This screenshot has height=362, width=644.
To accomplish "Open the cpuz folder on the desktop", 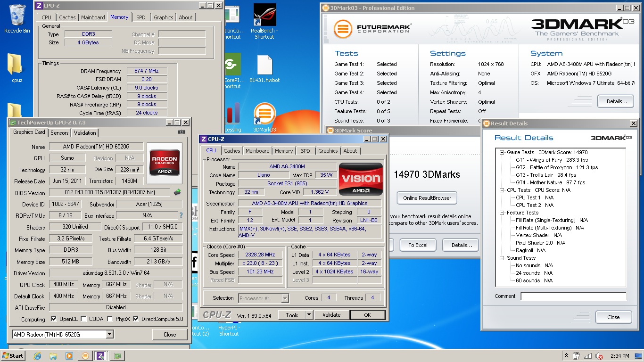I will pyautogui.click(x=17, y=69).
